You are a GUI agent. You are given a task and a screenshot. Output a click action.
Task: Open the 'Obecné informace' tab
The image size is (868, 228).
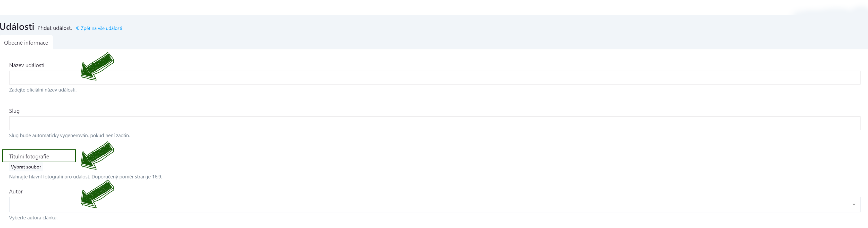(x=26, y=43)
